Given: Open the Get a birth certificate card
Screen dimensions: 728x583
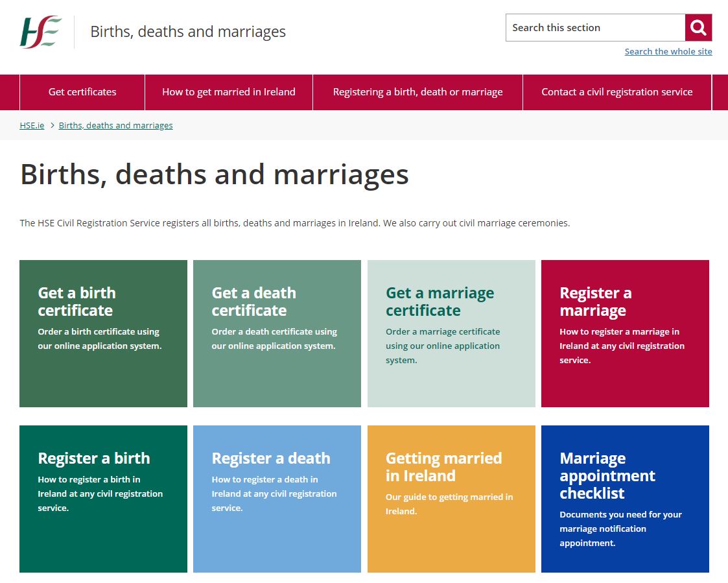Looking at the screenshot, I should click(x=103, y=333).
